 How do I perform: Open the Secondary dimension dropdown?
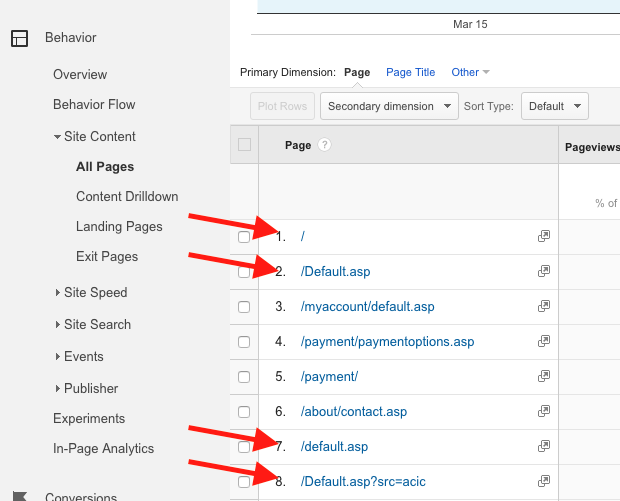coord(388,106)
